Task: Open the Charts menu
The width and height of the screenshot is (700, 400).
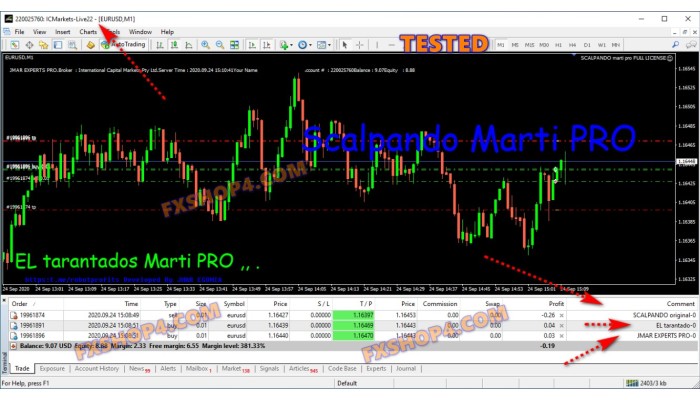Action: 88,32
